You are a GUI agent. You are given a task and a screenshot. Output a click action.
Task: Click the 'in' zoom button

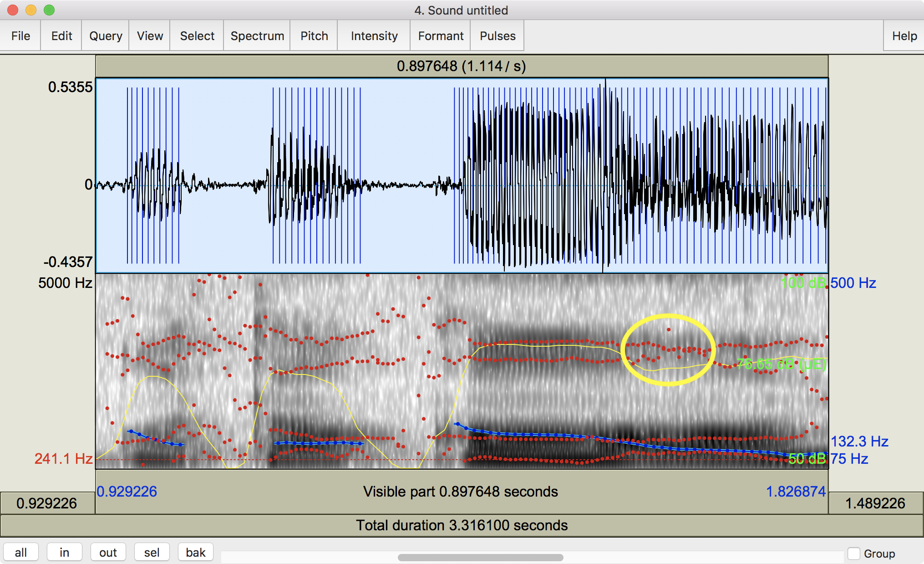[65, 552]
